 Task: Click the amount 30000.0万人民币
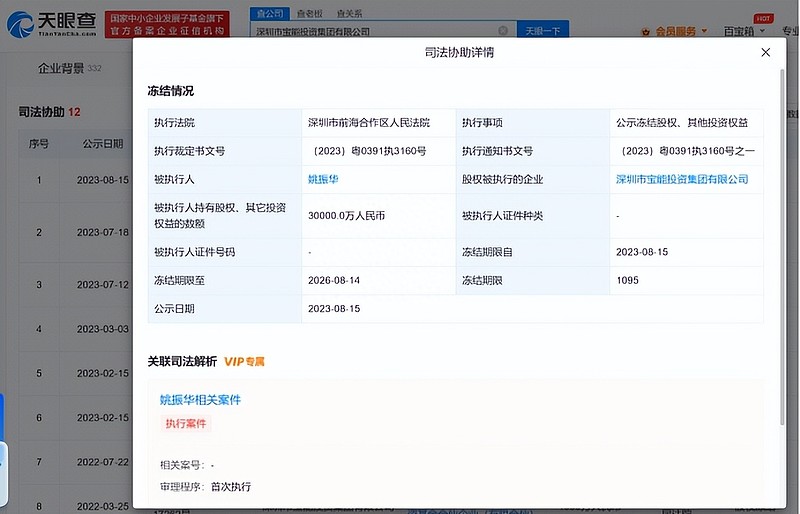(346, 215)
